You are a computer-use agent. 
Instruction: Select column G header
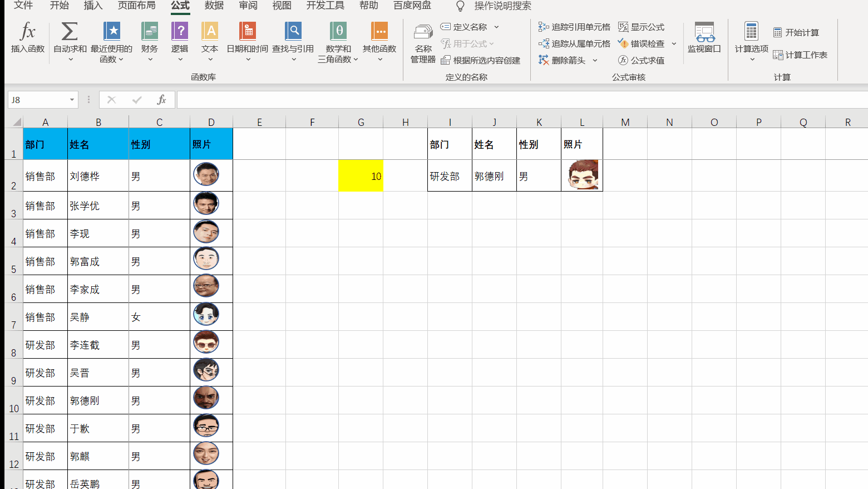[361, 122]
